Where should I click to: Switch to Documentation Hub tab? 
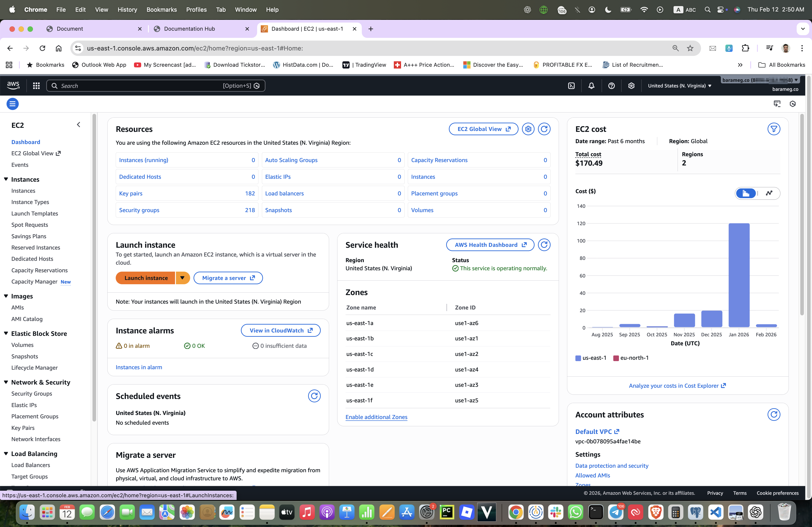point(189,29)
